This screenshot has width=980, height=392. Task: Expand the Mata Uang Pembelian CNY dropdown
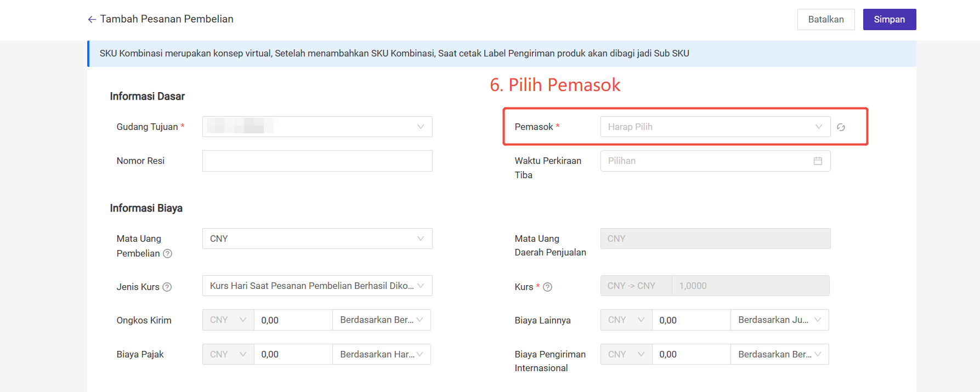tap(317, 238)
